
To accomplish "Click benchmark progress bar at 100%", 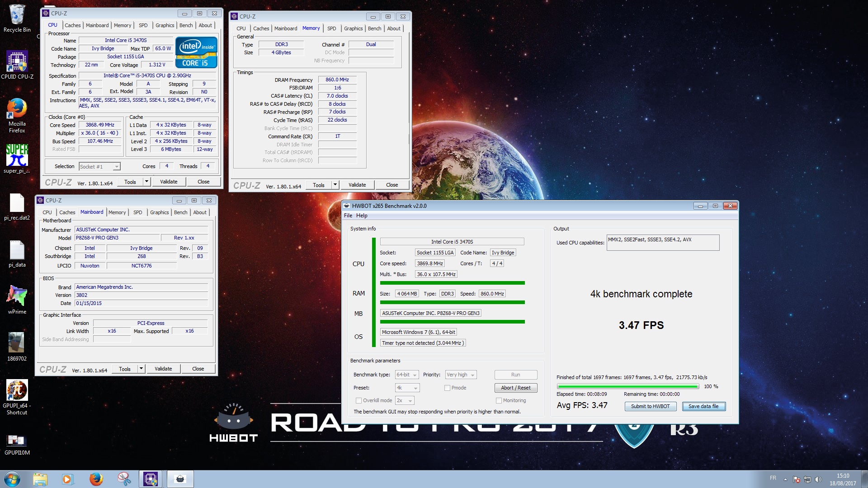I will (628, 386).
